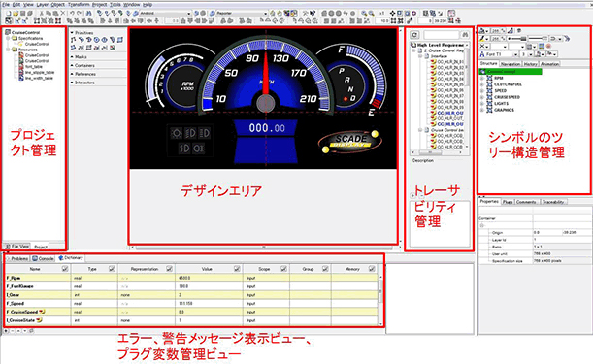Image resolution: width=593 pixels, height=364 pixels.
Task: Select the F_Rpm row in Dictionary
Action: tap(191, 278)
